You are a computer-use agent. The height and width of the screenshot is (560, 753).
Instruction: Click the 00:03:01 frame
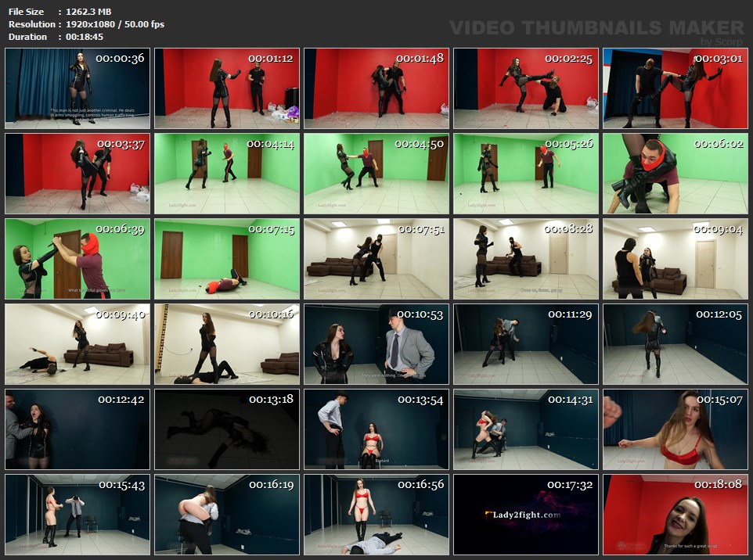click(675, 88)
